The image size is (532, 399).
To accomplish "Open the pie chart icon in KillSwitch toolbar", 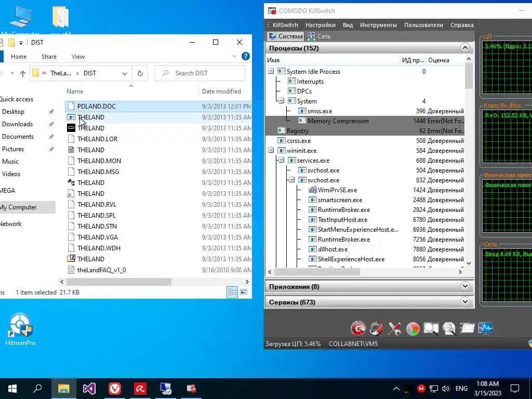I will (x=413, y=328).
